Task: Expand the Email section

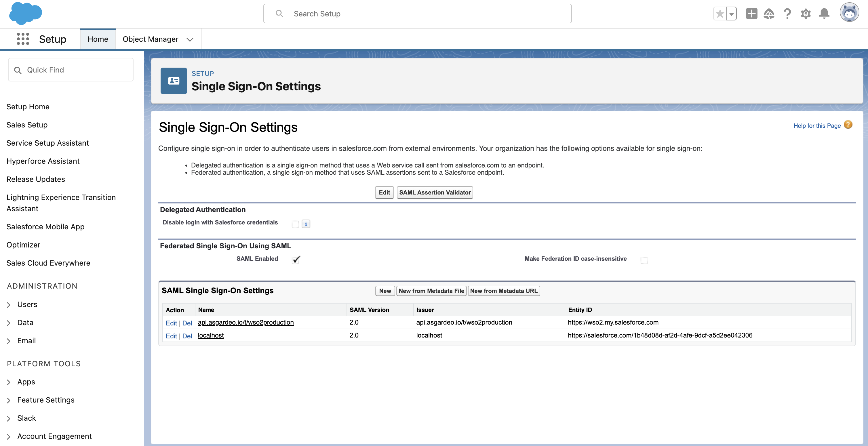Action: [9, 341]
